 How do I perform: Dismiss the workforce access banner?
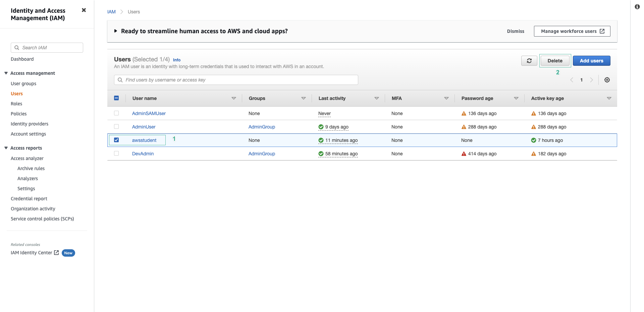516,31
